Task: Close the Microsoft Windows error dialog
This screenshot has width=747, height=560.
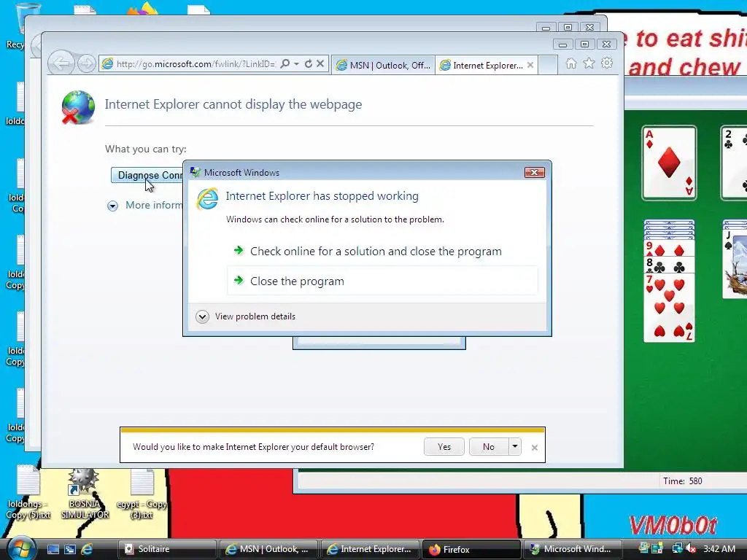Action: pos(534,172)
